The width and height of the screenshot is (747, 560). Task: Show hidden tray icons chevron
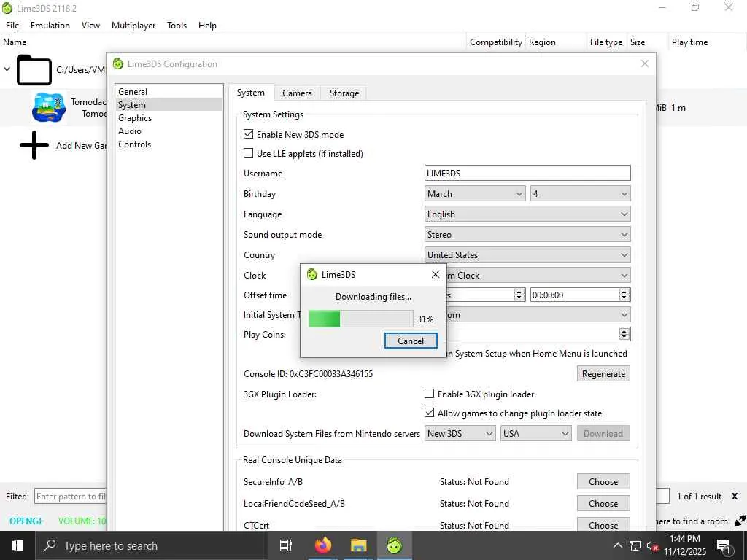617,545
